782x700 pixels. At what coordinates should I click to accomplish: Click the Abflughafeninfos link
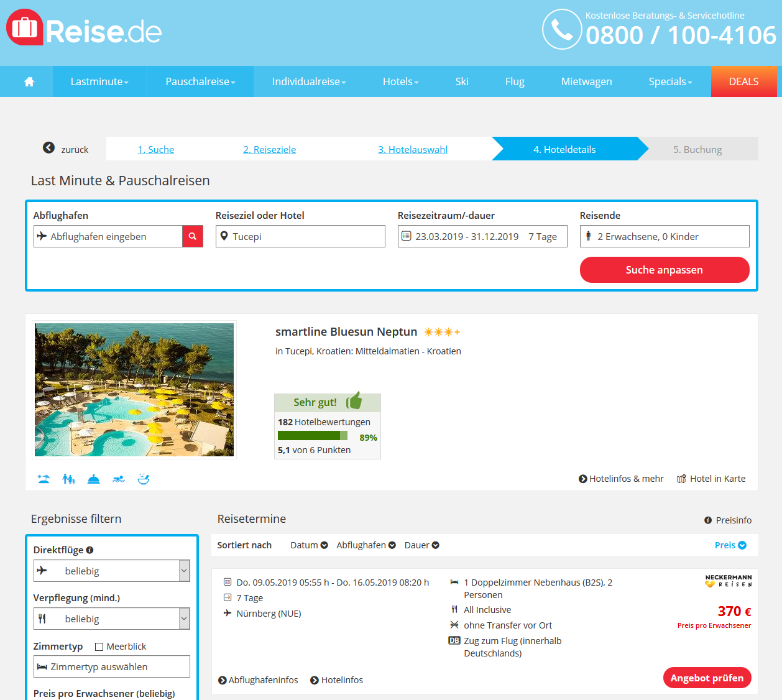click(263, 680)
